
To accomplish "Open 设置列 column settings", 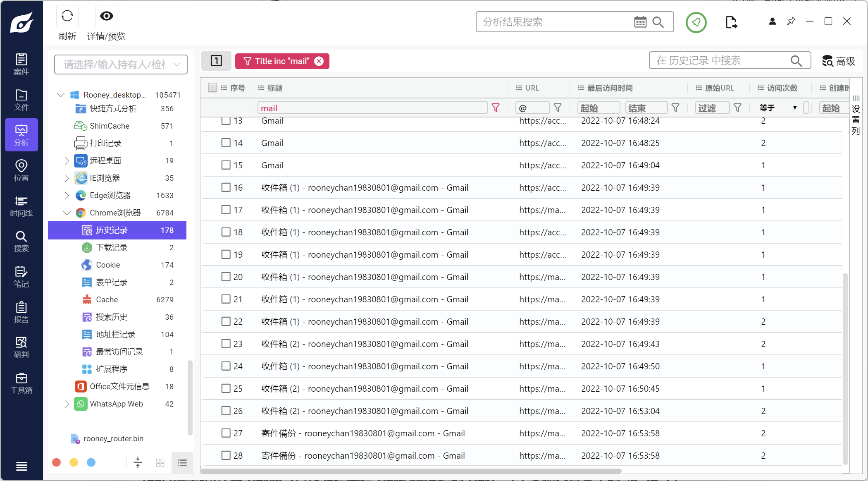I will [x=856, y=115].
